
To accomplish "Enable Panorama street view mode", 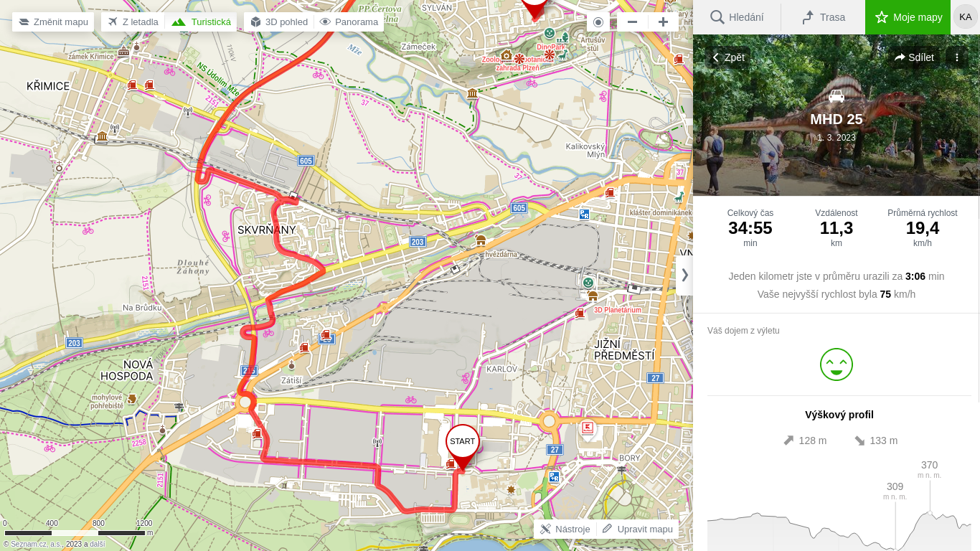I will (349, 22).
